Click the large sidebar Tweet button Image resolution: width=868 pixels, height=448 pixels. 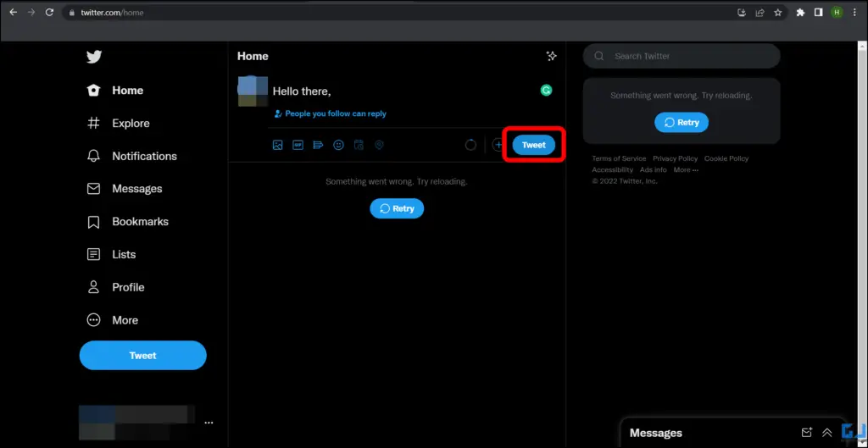click(x=142, y=356)
